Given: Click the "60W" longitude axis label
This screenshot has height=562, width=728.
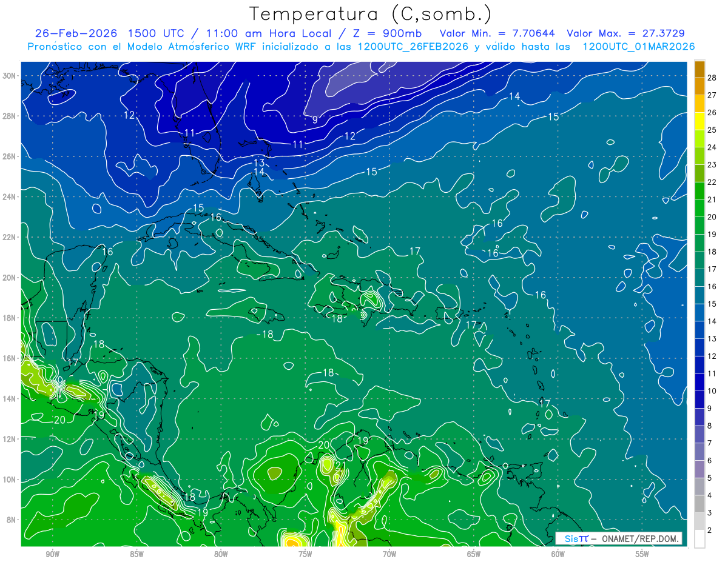Looking at the screenshot, I should click(x=558, y=554).
